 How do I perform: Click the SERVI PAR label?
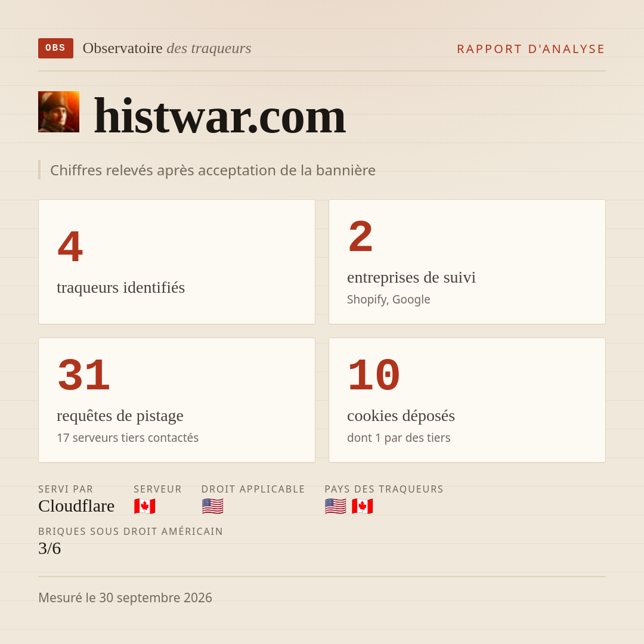pyautogui.click(x=66, y=489)
